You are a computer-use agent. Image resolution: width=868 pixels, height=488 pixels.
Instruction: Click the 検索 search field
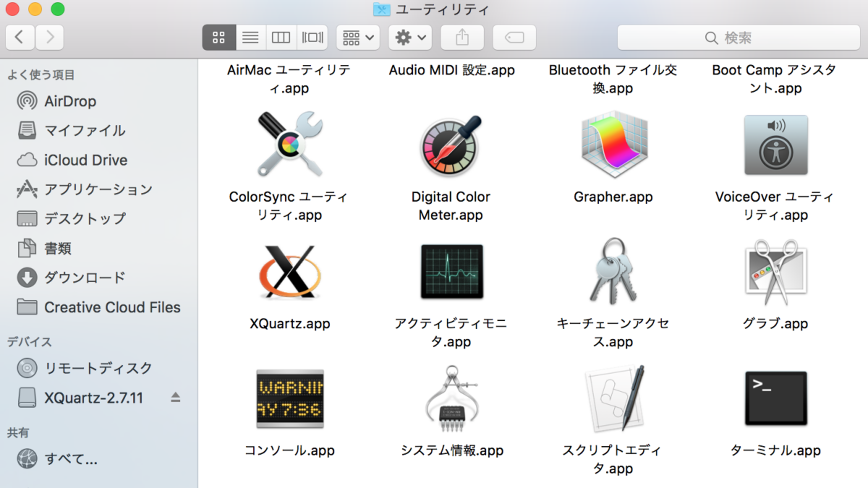point(737,37)
